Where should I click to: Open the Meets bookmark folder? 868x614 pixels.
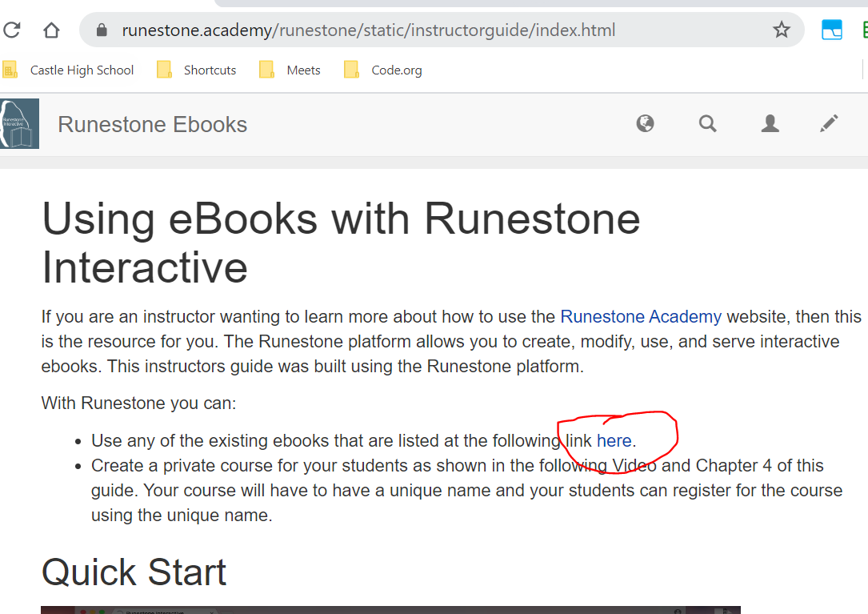[x=290, y=70]
